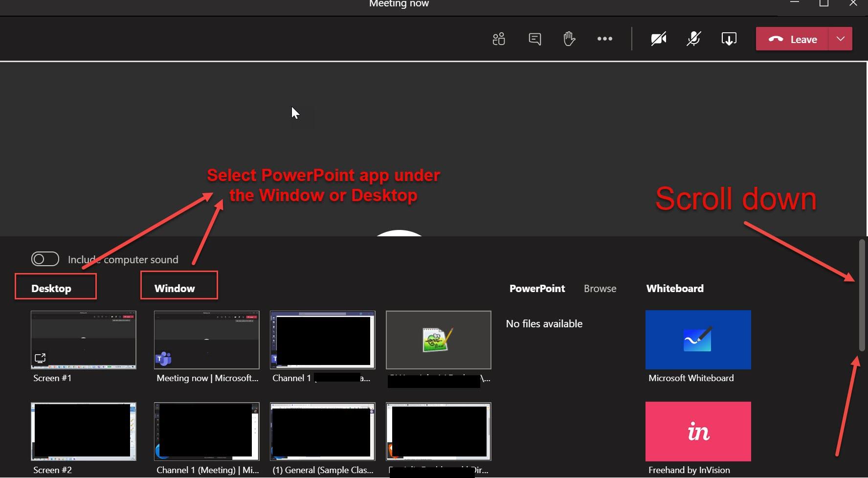Click the share tray vertical scrollbar
This screenshot has height=478, width=868.
click(x=862, y=295)
